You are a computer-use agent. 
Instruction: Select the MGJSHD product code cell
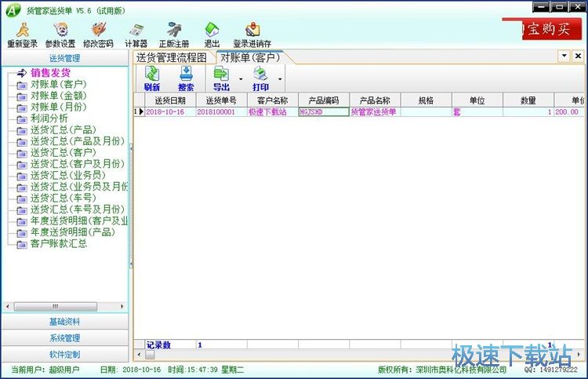tap(324, 112)
